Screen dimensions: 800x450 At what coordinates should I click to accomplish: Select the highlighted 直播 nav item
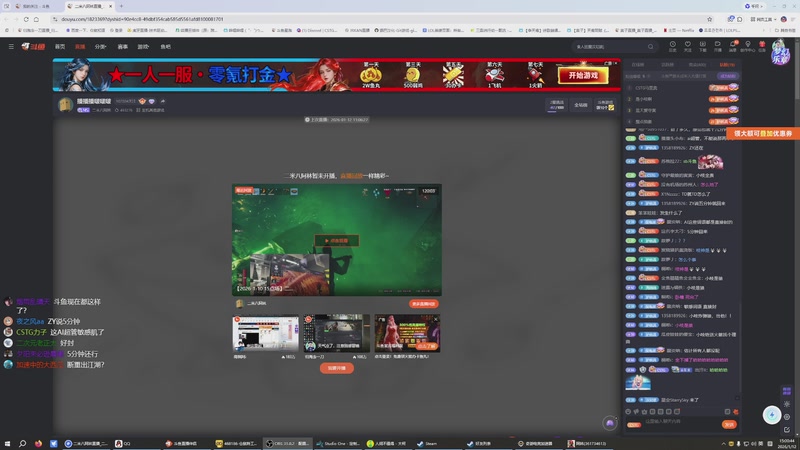pyautogui.click(x=80, y=46)
